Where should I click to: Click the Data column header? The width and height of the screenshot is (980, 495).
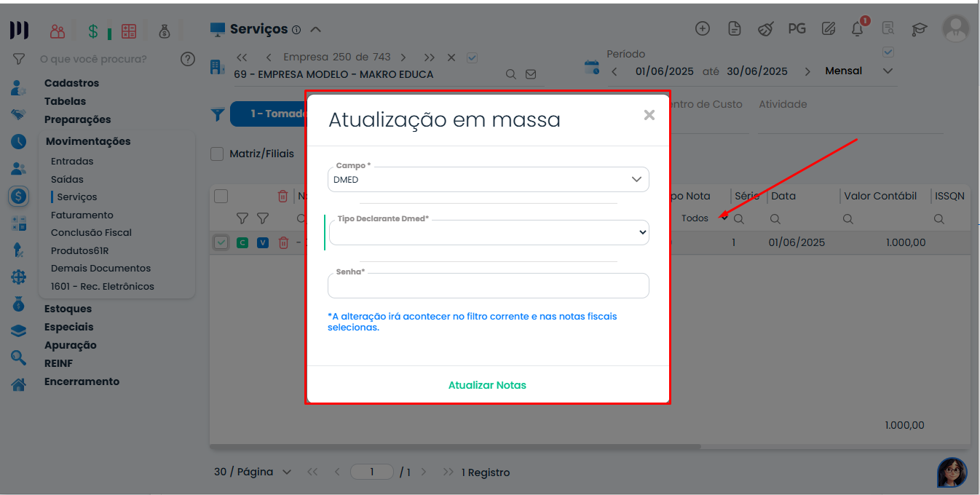pyautogui.click(x=783, y=196)
